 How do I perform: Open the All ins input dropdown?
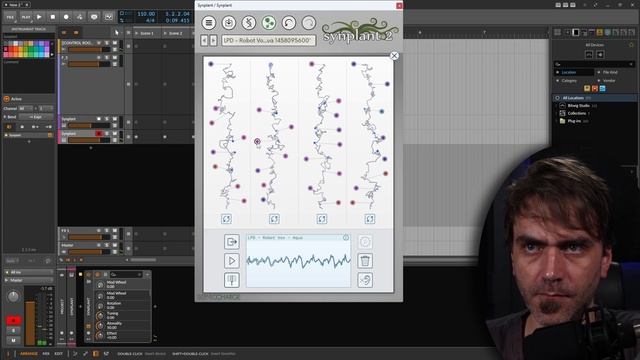29,272
